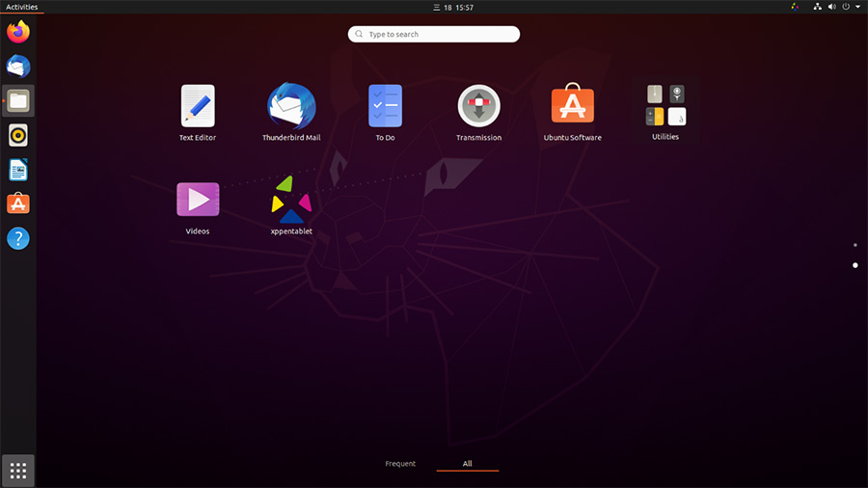Open the system menu power dropdown
The width and height of the screenshot is (868, 488).
(x=845, y=7)
